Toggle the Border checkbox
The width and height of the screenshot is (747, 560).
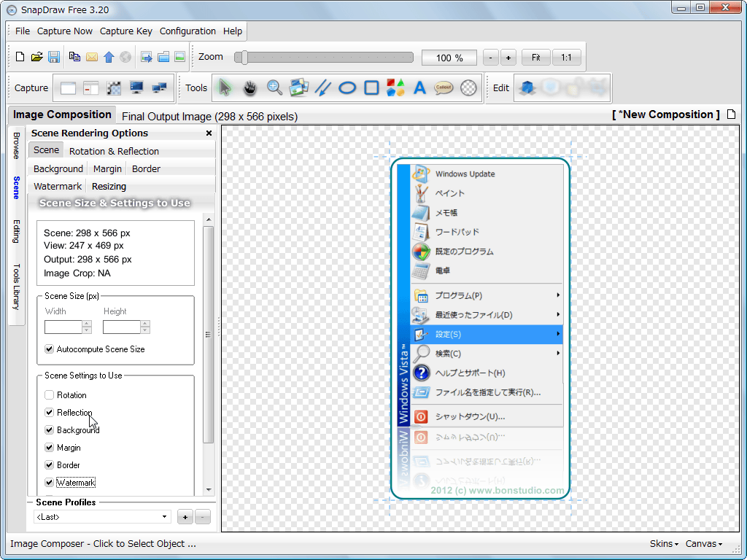pyautogui.click(x=49, y=464)
